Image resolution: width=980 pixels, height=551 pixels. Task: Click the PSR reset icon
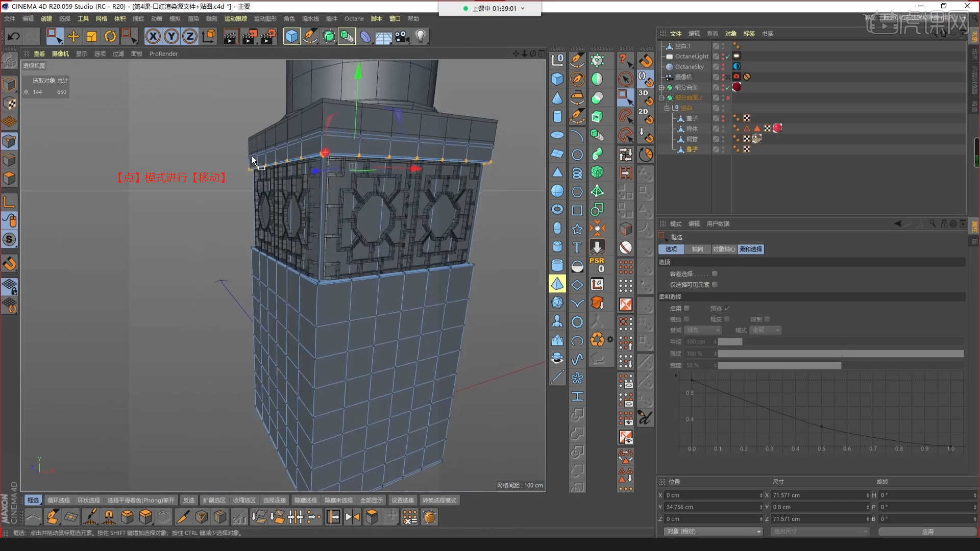point(597,265)
